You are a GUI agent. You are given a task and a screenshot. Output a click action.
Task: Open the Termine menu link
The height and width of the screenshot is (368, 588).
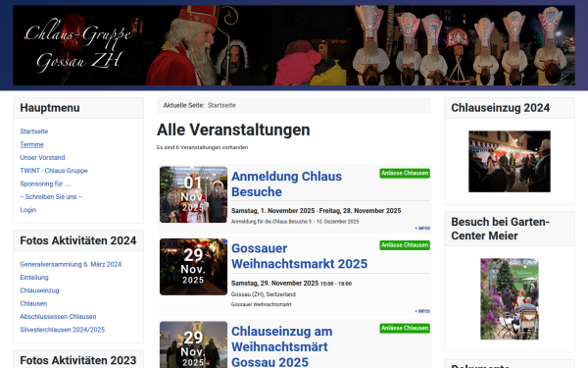[x=31, y=144]
